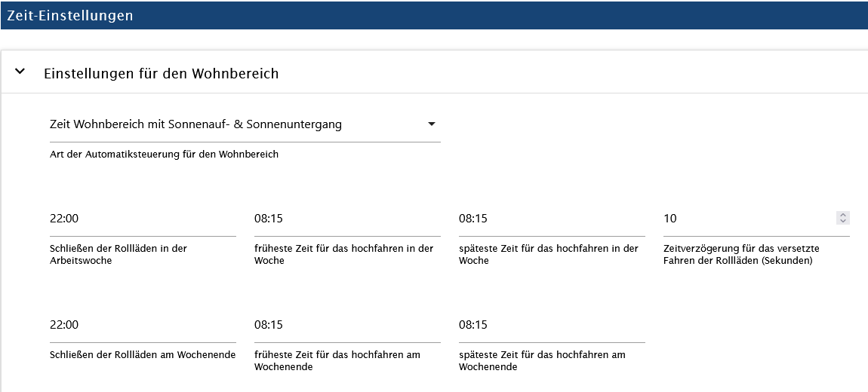Click label 'früheste Zeit für das hochfahren am Wochenende'

(337, 360)
